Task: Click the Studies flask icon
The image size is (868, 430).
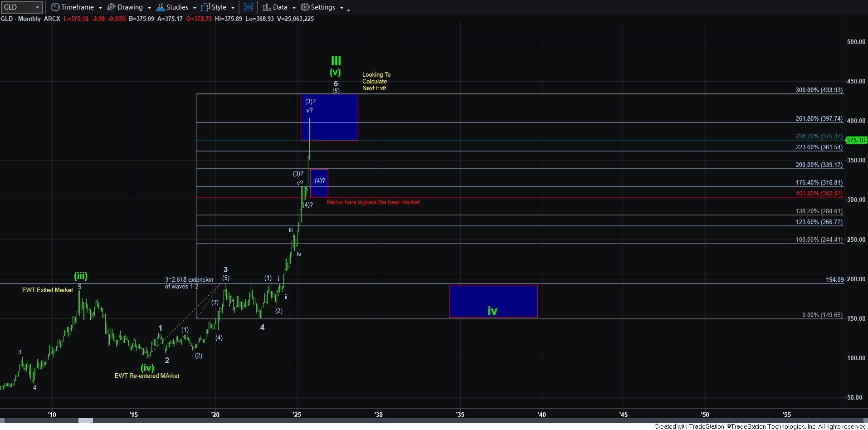Action: (x=160, y=7)
